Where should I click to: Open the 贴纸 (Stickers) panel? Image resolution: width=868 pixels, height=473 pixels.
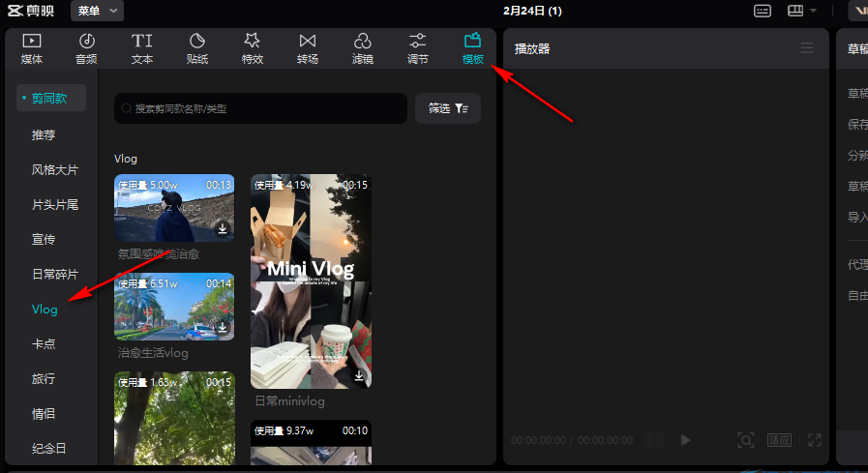[x=197, y=47]
